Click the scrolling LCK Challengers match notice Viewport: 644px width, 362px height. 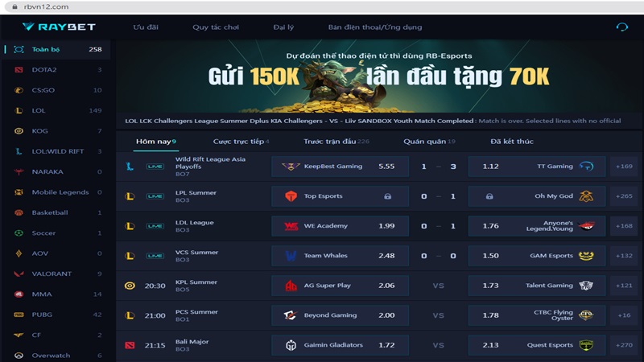373,121
